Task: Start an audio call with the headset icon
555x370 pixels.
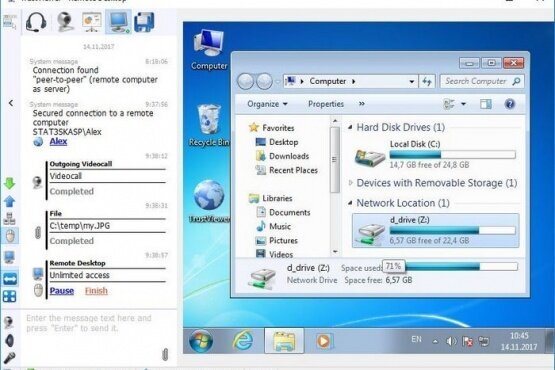Action: (x=36, y=22)
